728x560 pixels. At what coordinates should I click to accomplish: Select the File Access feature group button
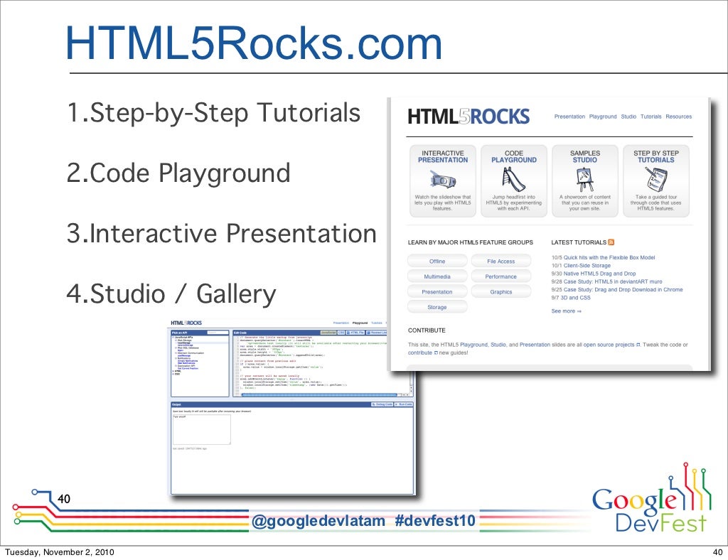501,262
